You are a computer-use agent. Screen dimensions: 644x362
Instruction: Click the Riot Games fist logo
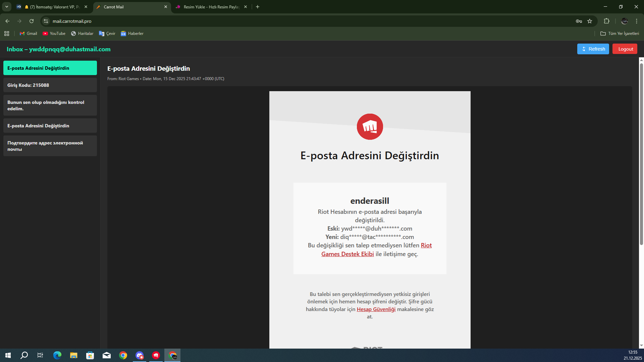370,127
